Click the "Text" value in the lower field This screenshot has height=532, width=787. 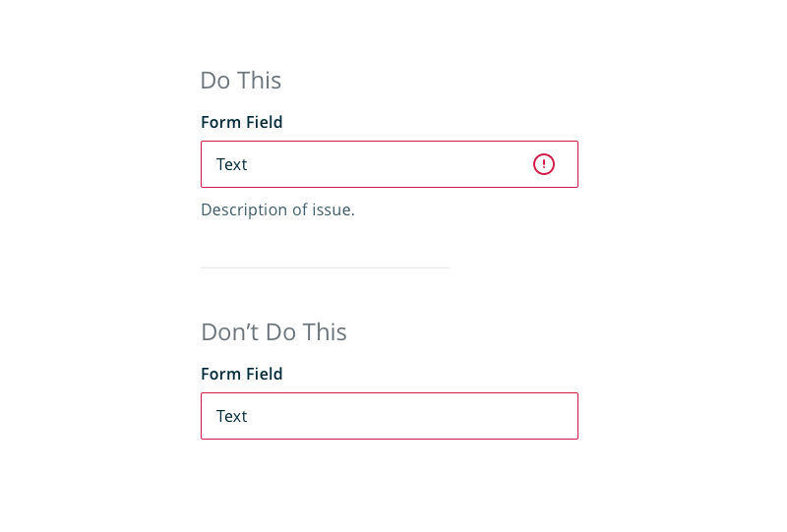232,416
